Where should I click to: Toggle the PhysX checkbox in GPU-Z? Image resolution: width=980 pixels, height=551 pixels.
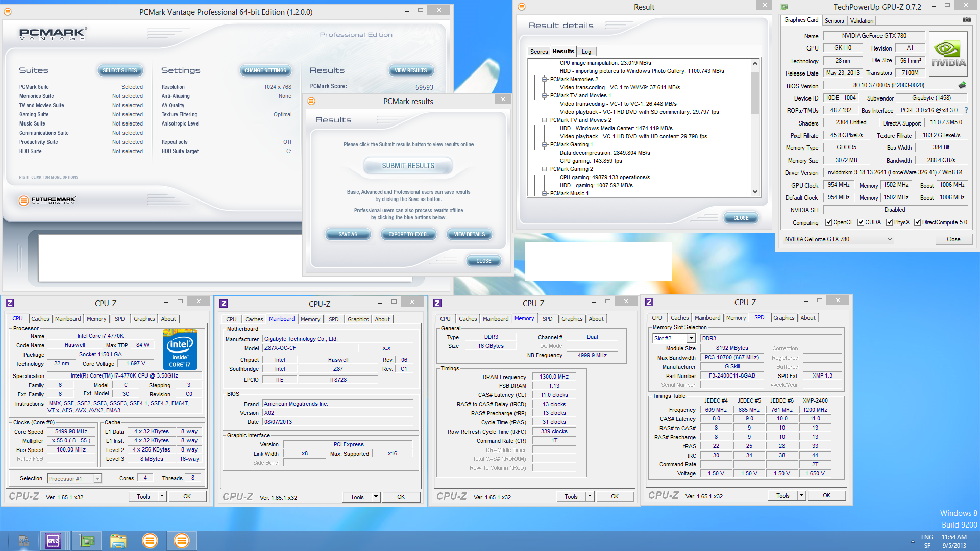point(889,222)
